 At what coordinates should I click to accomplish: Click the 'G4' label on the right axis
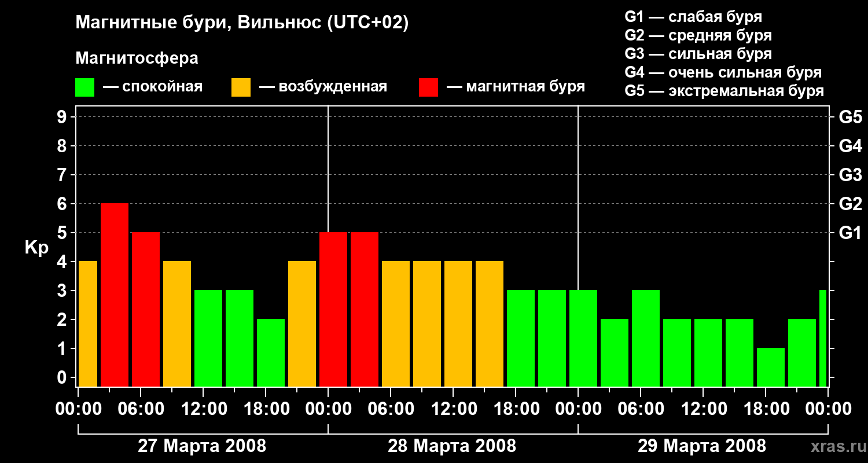tap(851, 146)
